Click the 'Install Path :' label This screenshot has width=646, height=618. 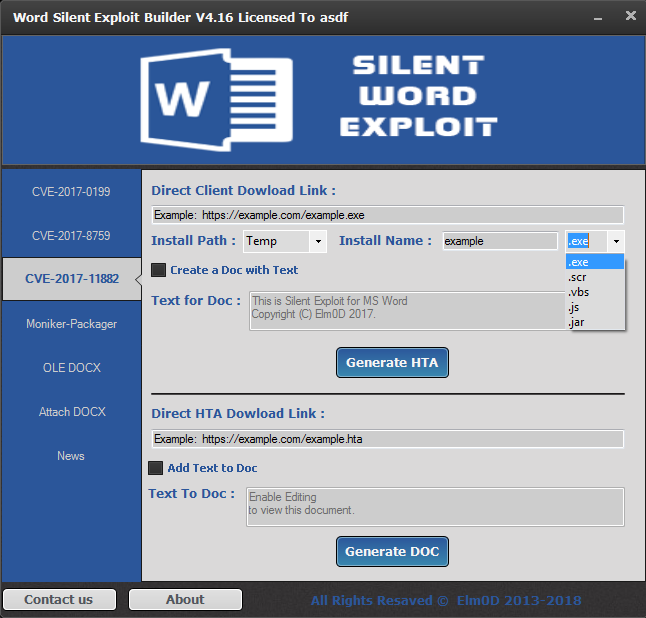tap(194, 241)
